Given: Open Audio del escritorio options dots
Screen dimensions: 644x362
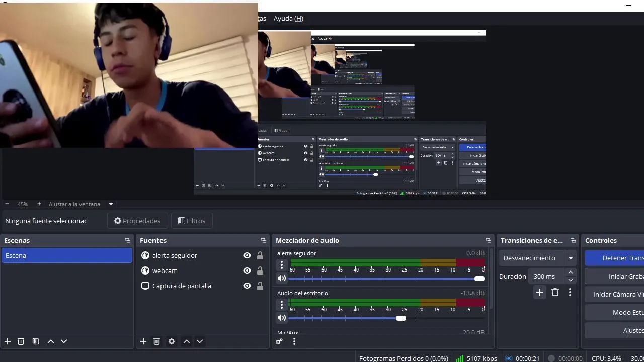Looking at the screenshot, I should pyautogui.click(x=282, y=304).
